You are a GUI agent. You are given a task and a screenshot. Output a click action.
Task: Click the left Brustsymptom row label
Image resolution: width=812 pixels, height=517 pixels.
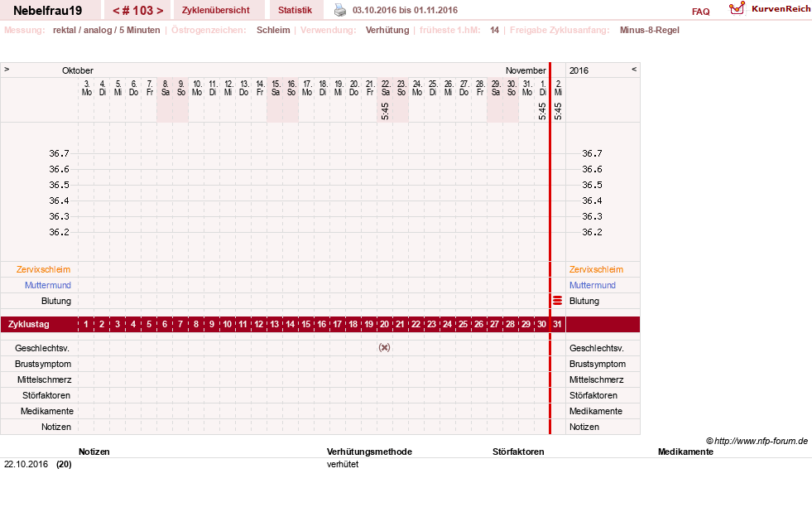(x=43, y=364)
